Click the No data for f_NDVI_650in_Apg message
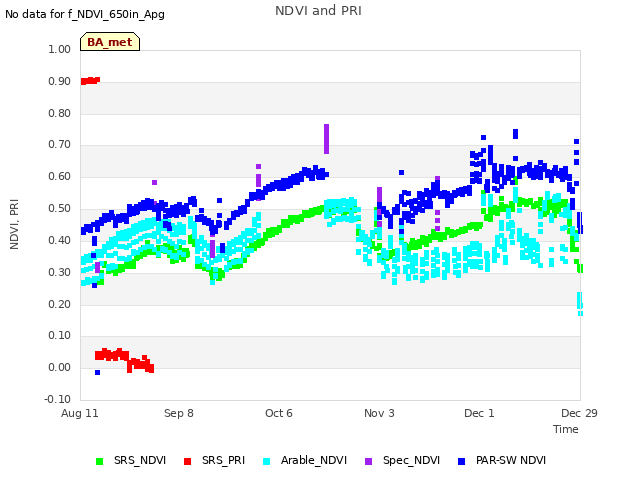 85,14
